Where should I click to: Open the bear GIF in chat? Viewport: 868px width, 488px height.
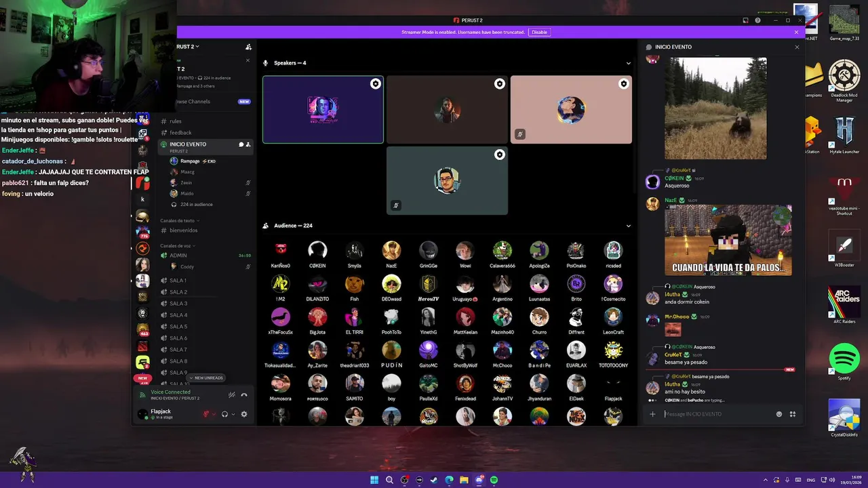click(x=715, y=108)
